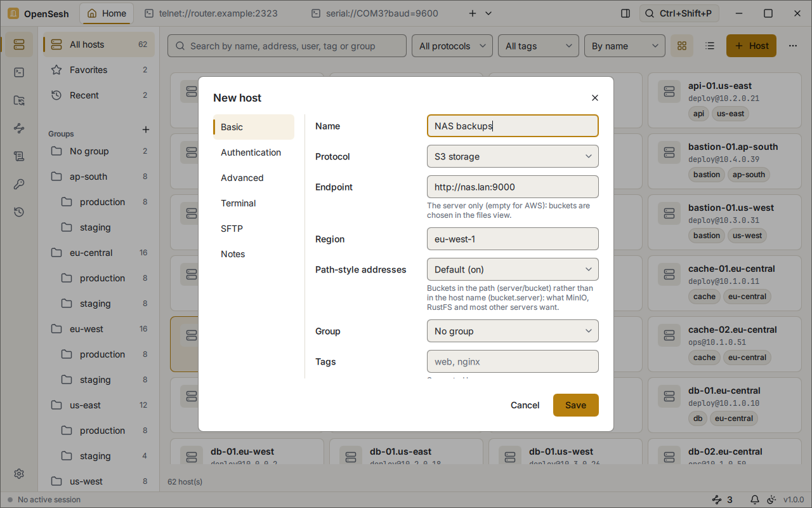Select the No group folder
Viewport: 812px width, 508px height.
[99, 151]
